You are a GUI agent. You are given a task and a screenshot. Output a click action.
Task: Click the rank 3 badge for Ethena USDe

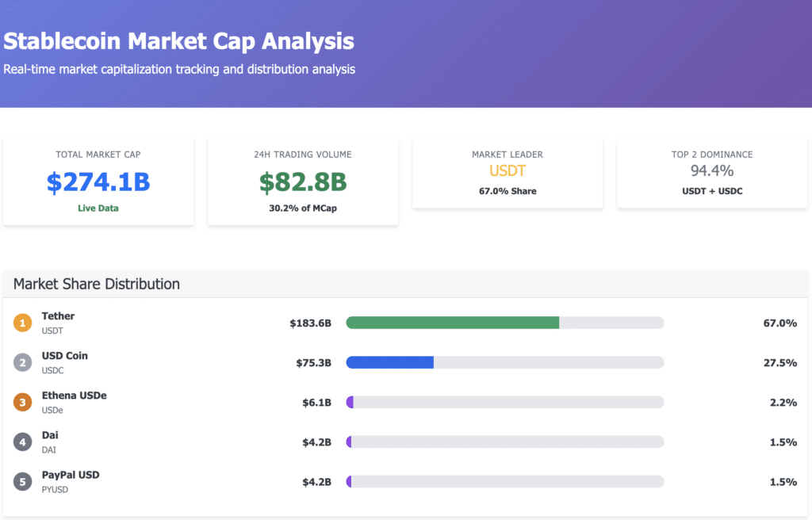(22, 402)
